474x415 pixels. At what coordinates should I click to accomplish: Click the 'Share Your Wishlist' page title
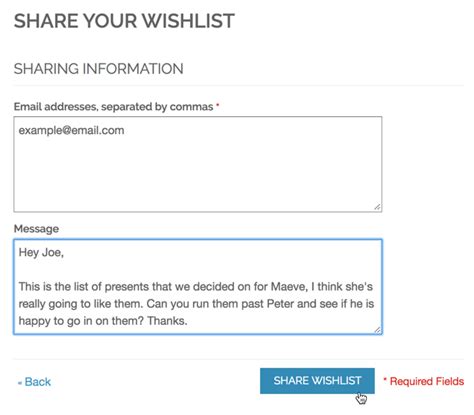(124, 21)
